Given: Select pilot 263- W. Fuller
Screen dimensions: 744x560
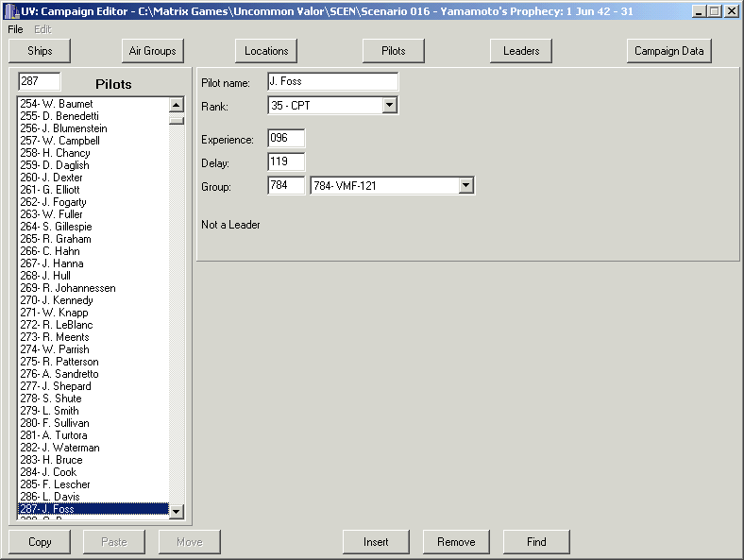Looking at the screenshot, I should (x=93, y=214).
